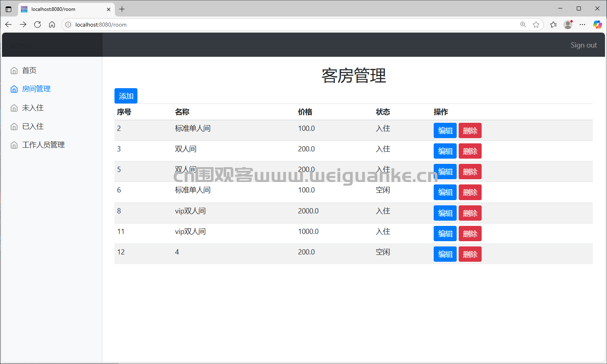607x364 pixels.
Task: Click the 名称 column header
Action: [x=182, y=112]
